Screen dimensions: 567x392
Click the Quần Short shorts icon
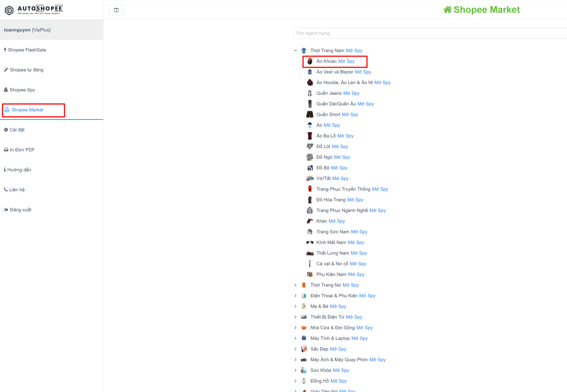(x=310, y=115)
